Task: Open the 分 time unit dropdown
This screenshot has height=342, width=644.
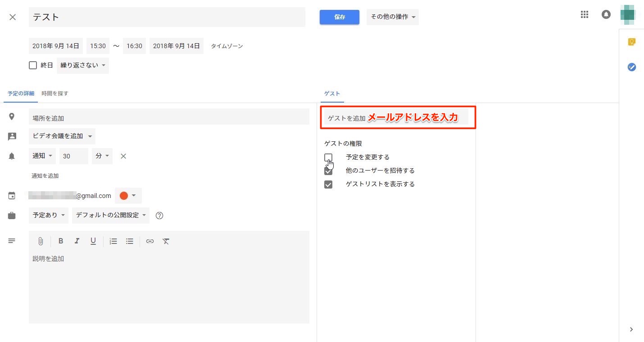Action: pos(102,156)
